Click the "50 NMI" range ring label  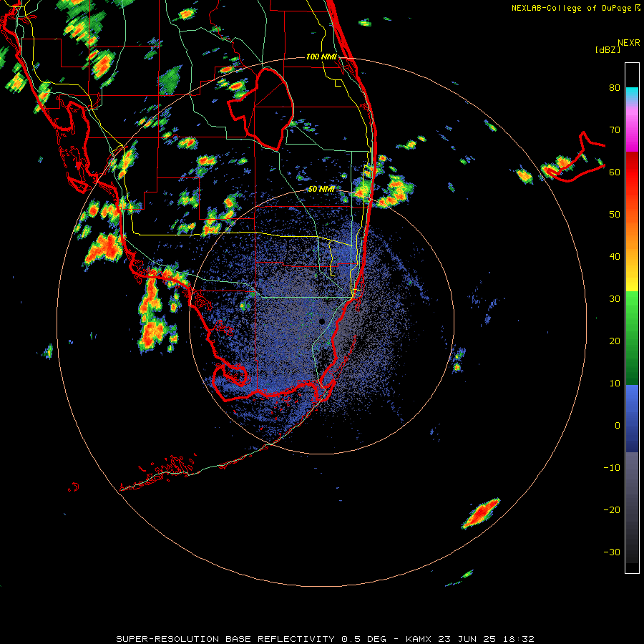[321, 190]
